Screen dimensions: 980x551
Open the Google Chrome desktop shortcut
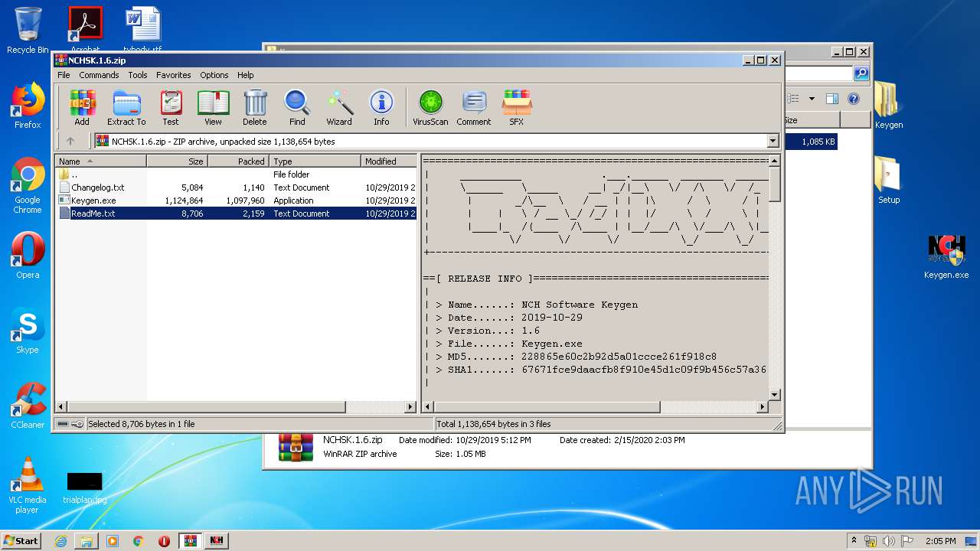(x=28, y=186)
